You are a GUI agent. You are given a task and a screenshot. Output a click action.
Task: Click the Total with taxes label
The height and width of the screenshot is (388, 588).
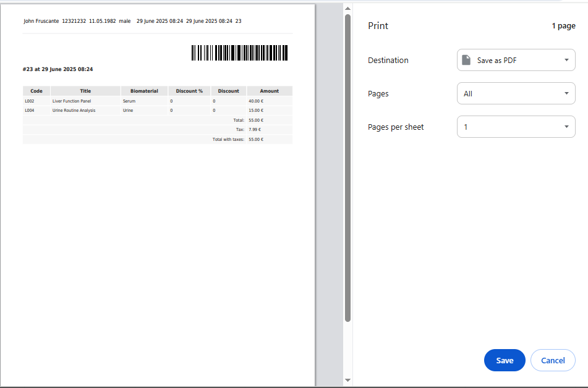228,140
